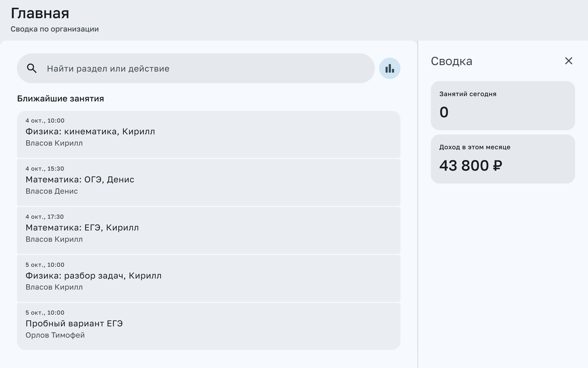Click the '4 окт., 17:30' timestamp
The width and height of the screenshot is (588, 368).
[45, 217]
